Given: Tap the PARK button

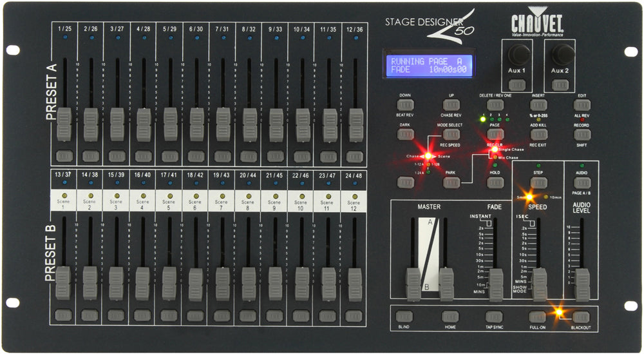Looking at the screenshot, I should coord(451,182).
